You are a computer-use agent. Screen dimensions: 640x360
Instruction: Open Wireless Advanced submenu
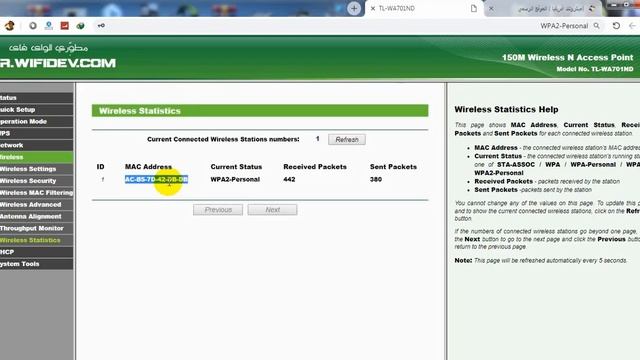(x=37, y=204)
